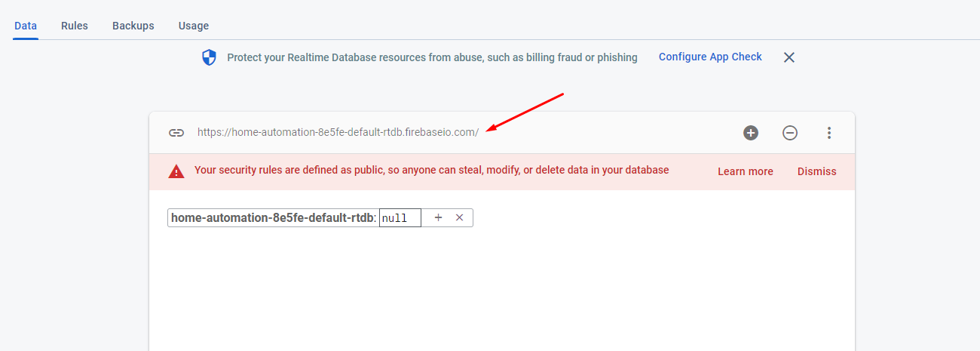
Task: Delete the root node with × icon
Action: tap(459, 217)
